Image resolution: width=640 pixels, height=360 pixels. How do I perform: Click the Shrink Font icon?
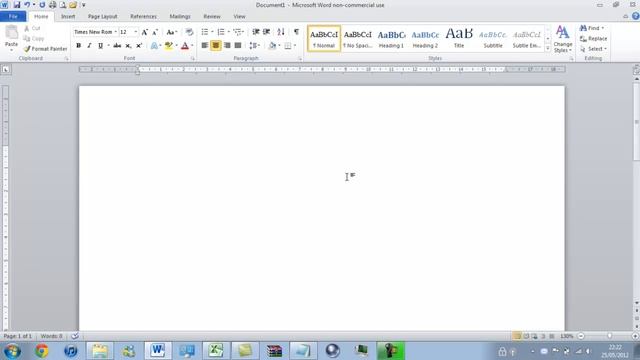tap(155, 32)
